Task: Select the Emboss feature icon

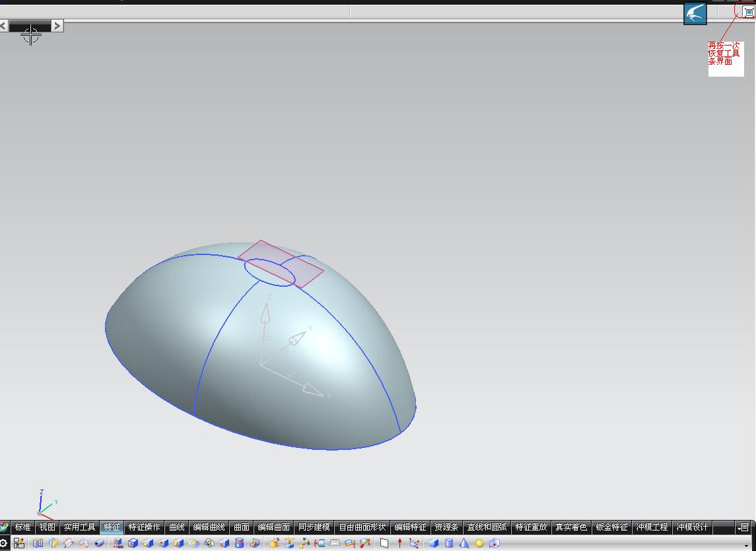Action: (x=194, y=543)
